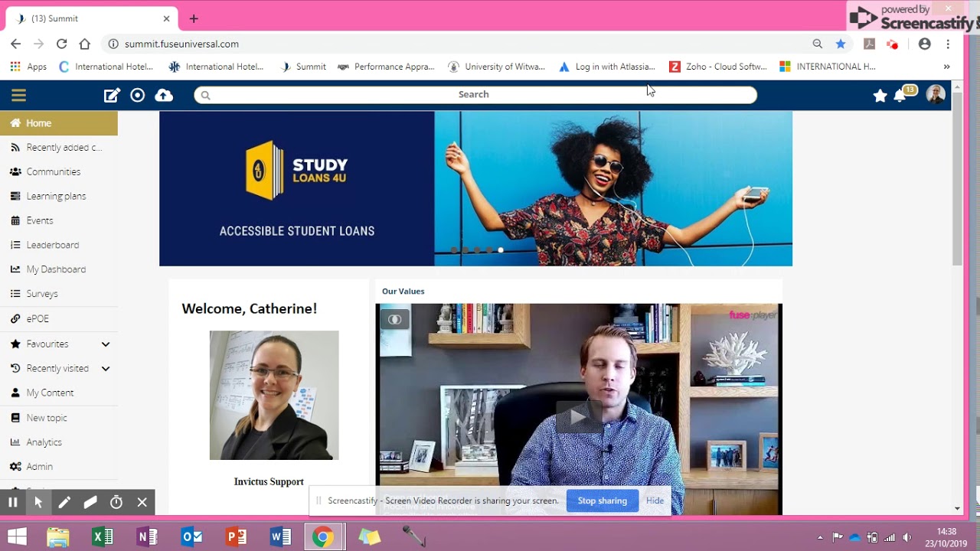Click Chrome back arrow
This screenshot has height=551, width=980.
point(15,44)
